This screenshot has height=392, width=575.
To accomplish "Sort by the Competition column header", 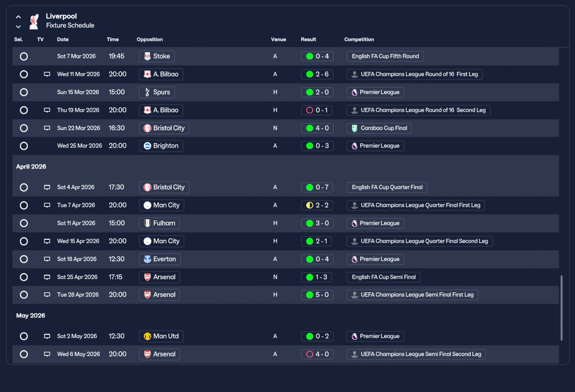I will [x=359, y=40].
